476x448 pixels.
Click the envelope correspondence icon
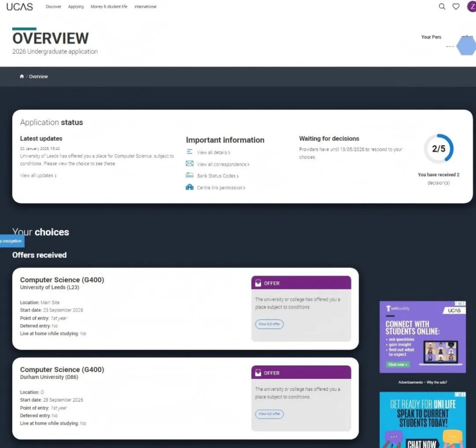coord(189,164)
